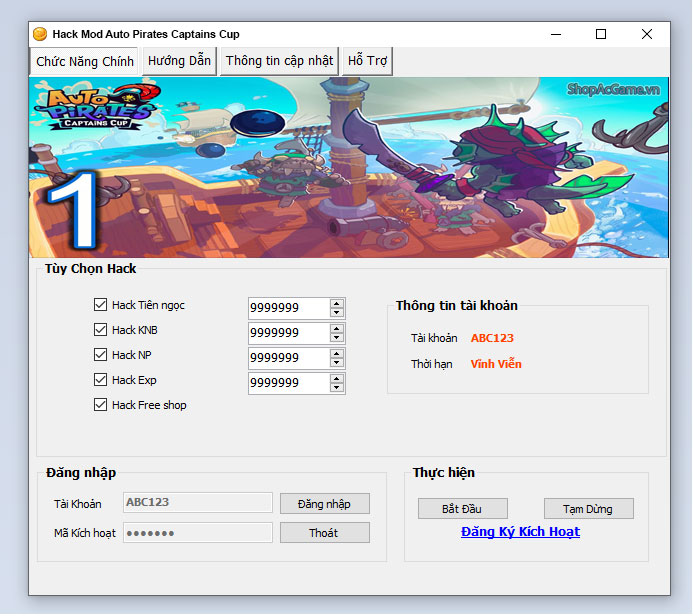
Task: Raise the Hack NP value with up arrow
Action: [x=337, y=354]
